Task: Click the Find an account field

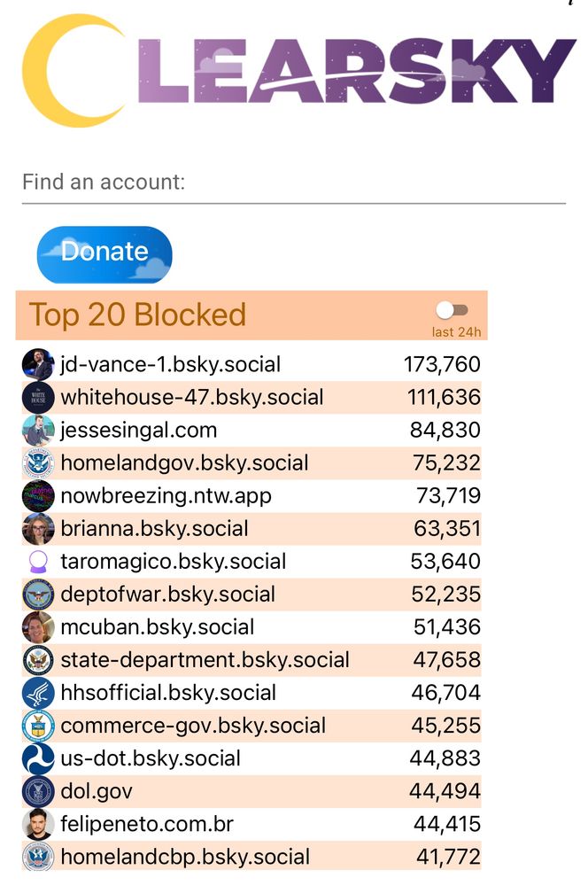Action: (x=293, y=183)
